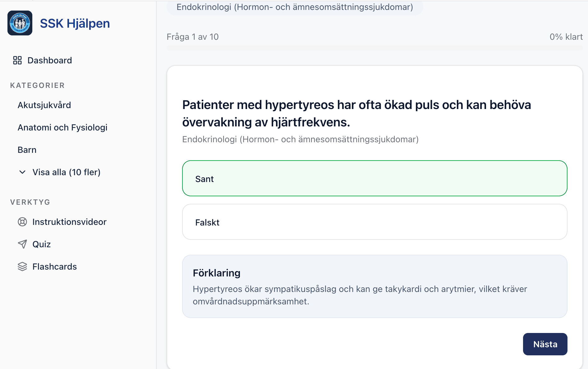Click the Flashcards stacked layers icon

pos(22,266)
